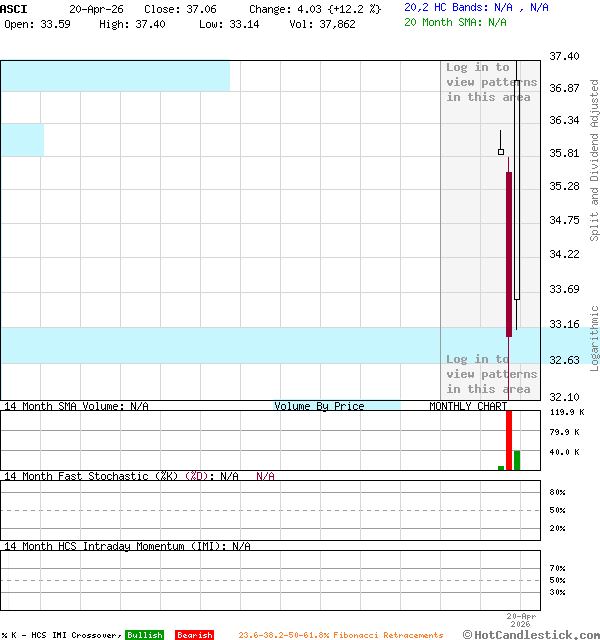Click the red Bearish legend badge
The width and height of the screenshot is (600, 640).
(194, 635)
